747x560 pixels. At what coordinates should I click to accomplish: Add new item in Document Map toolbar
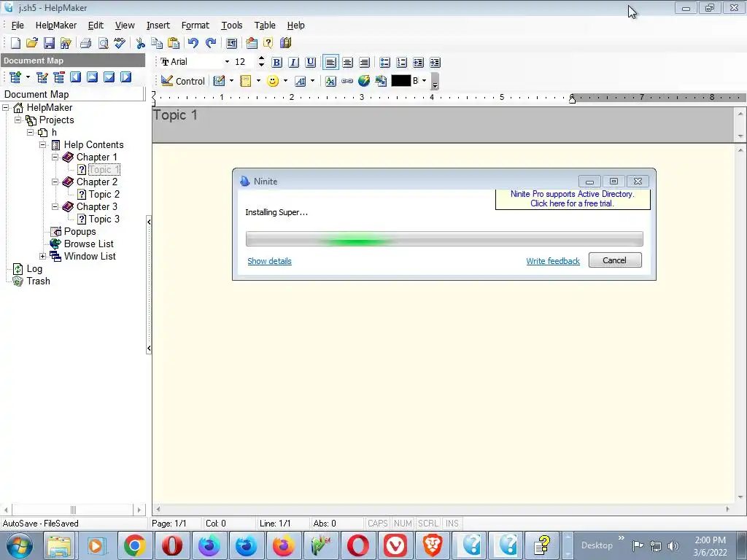[15, 77]
